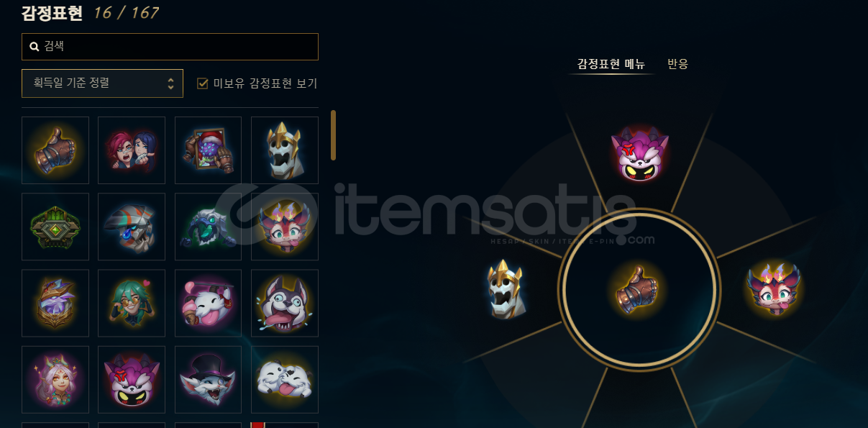Pick the laughing white poro emote

[285, 380]
